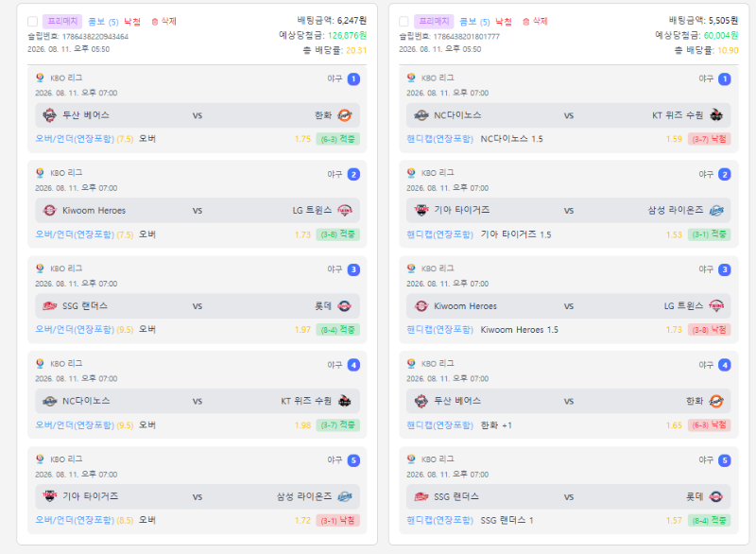
Task: Click the trash icon on left slip
Action: (155, 22)
